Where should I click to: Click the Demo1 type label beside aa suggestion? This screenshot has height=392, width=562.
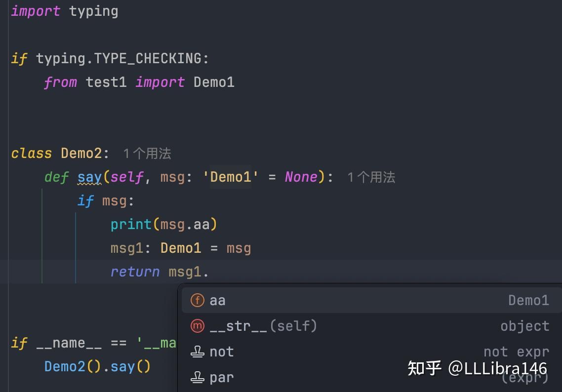point(529,300)
